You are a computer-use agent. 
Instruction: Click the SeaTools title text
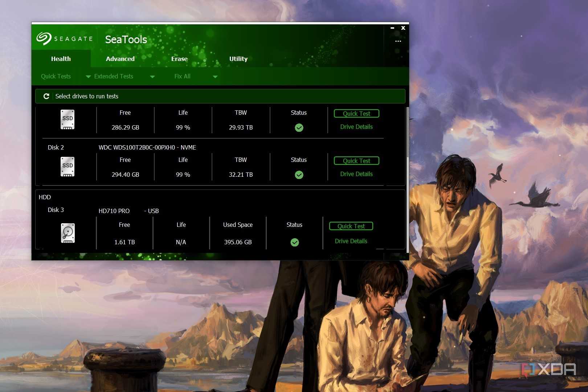[126, 39]
